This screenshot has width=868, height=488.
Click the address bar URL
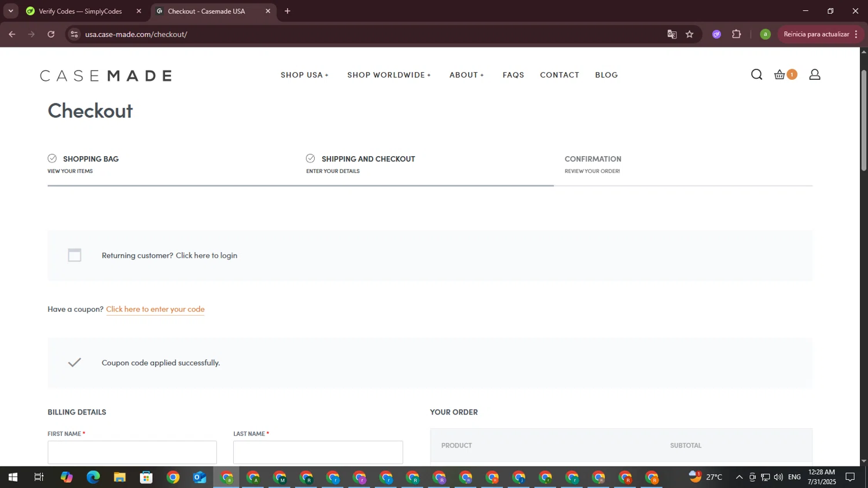(x=136, y=34)
